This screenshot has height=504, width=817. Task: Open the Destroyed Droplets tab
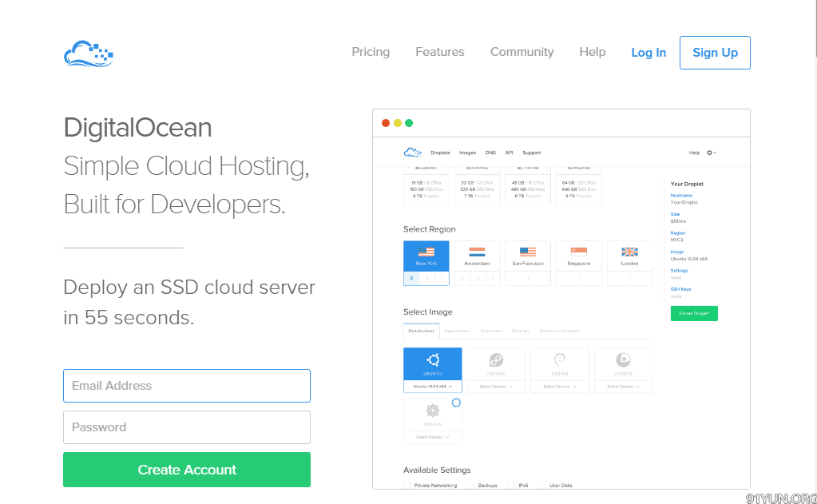(560, 331)
